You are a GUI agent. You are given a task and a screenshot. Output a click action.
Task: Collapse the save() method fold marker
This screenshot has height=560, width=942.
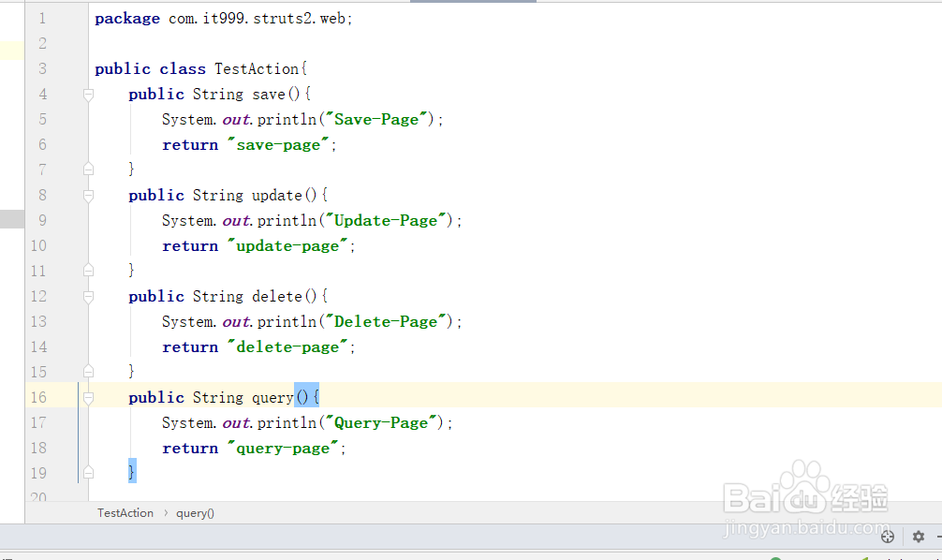point(88,95)
